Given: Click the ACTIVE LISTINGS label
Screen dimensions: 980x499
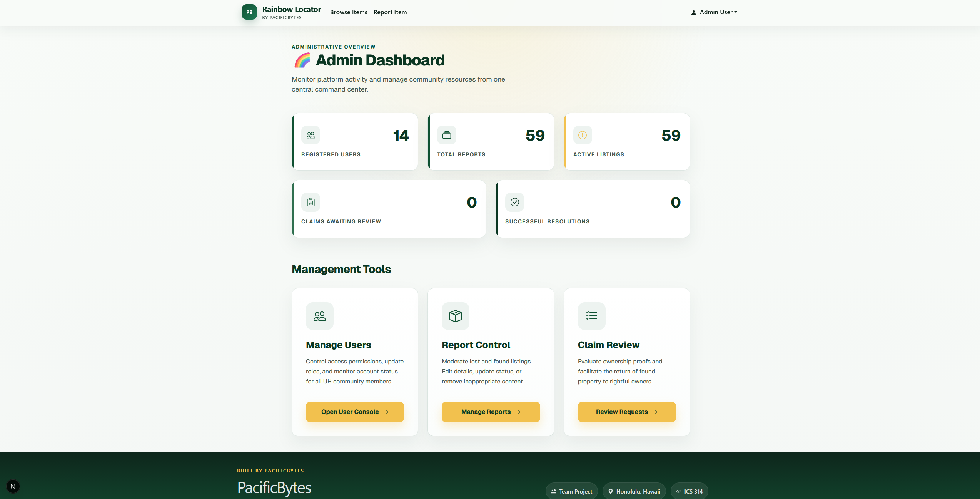Looking at the screenshot, I should [598, 154].
